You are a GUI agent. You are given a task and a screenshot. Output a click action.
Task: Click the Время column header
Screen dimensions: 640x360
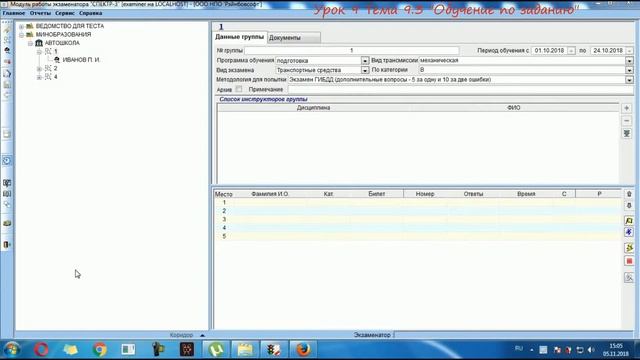tap(526, 194)
